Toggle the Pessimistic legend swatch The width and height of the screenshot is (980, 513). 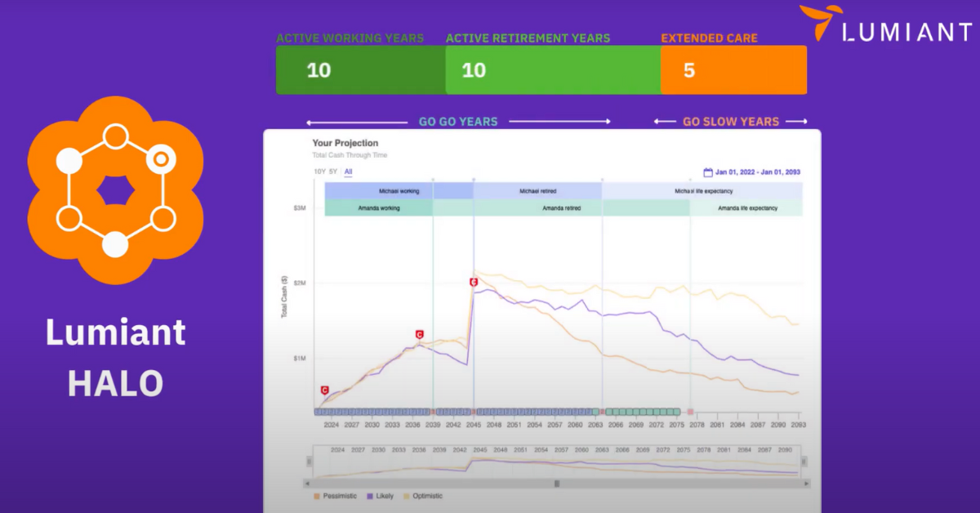pyautogui.click(x=318, y=496)
